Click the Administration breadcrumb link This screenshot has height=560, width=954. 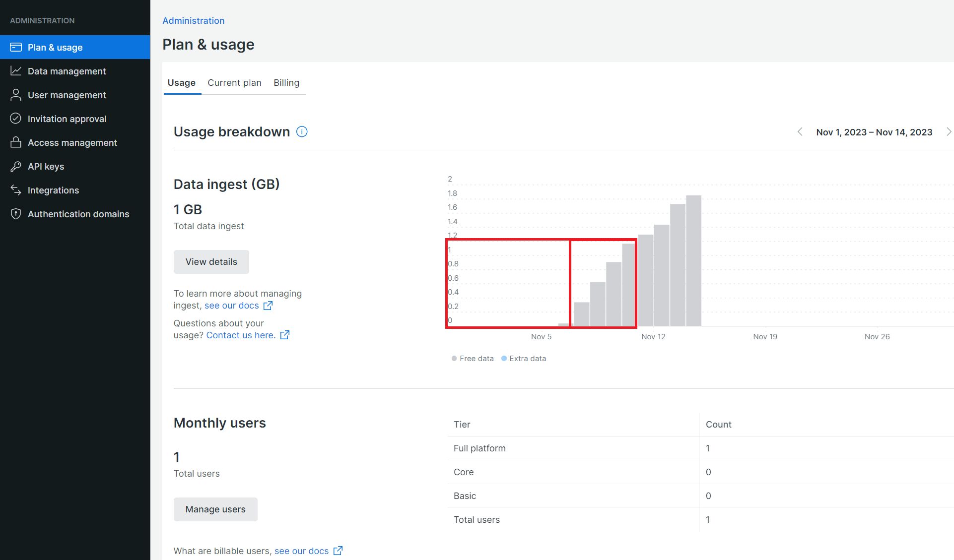coord(194,20)
